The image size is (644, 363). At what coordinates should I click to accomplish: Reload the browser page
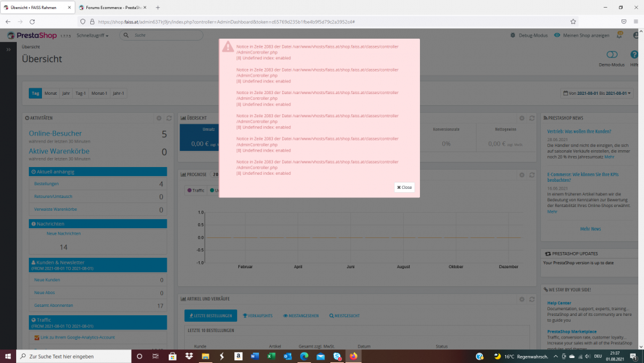pos(32,22)
